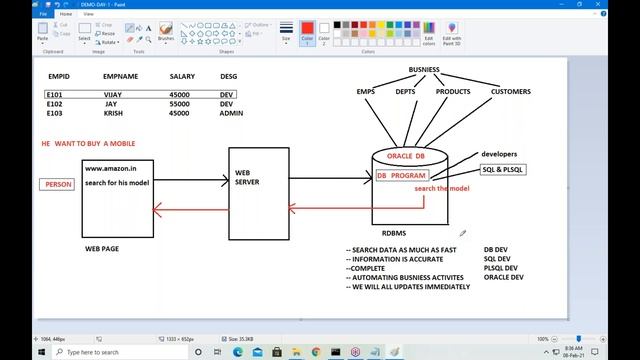Open the shape Outline dropdown

[258, 25]
